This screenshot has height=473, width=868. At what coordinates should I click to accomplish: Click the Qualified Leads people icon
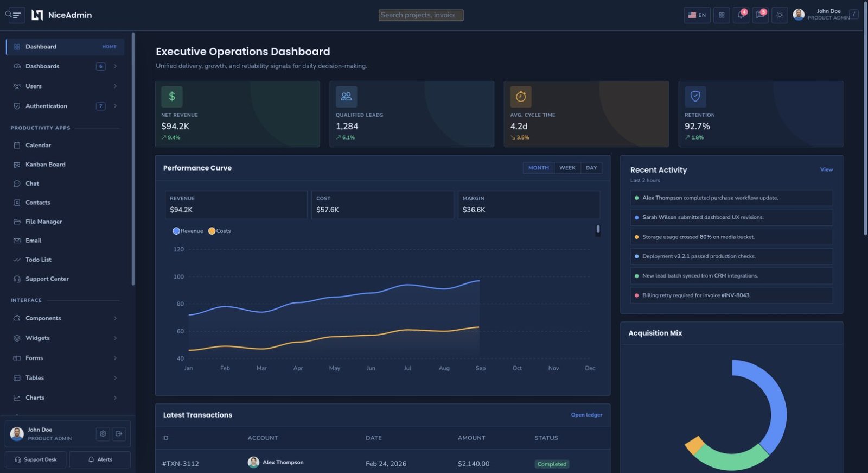(346, 97)
